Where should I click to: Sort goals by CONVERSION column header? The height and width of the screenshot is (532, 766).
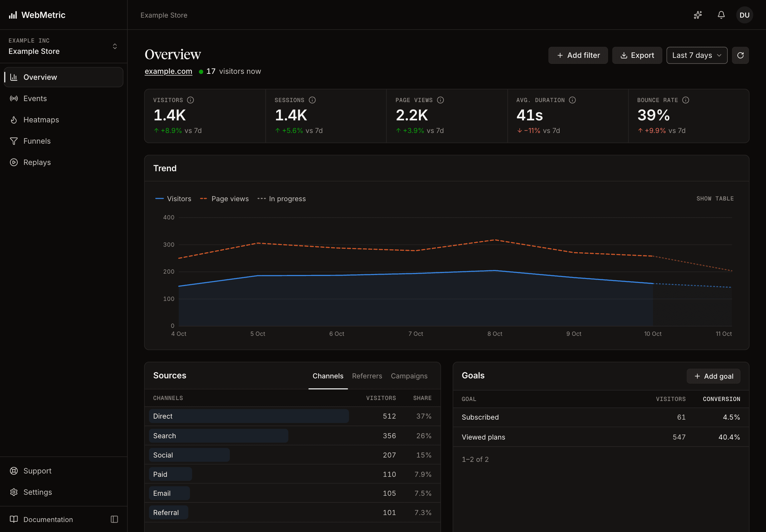(x=721, y=399)
